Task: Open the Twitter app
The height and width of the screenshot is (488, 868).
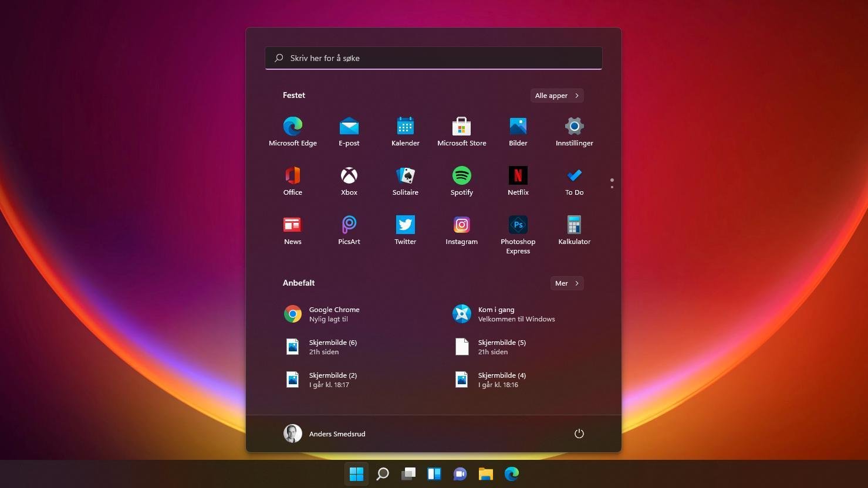Action: 406,230
